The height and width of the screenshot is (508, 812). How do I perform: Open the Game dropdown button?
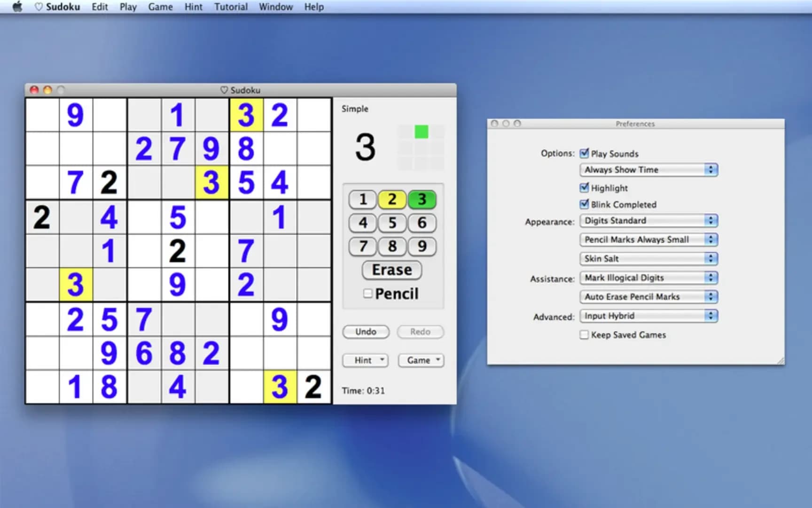(421, 360)
